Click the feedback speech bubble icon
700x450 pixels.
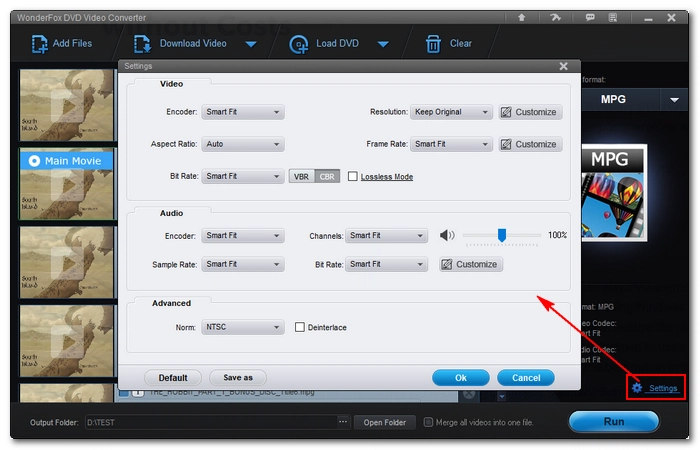(x=590, y=17)
